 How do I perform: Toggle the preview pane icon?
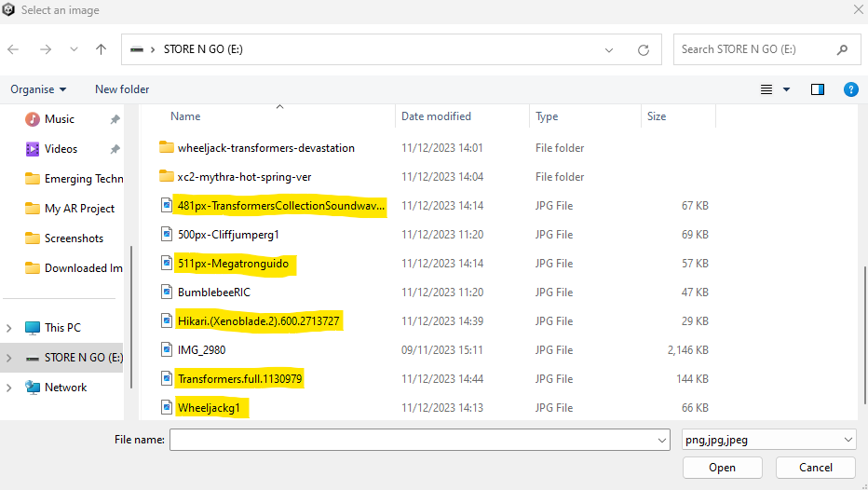817,89
